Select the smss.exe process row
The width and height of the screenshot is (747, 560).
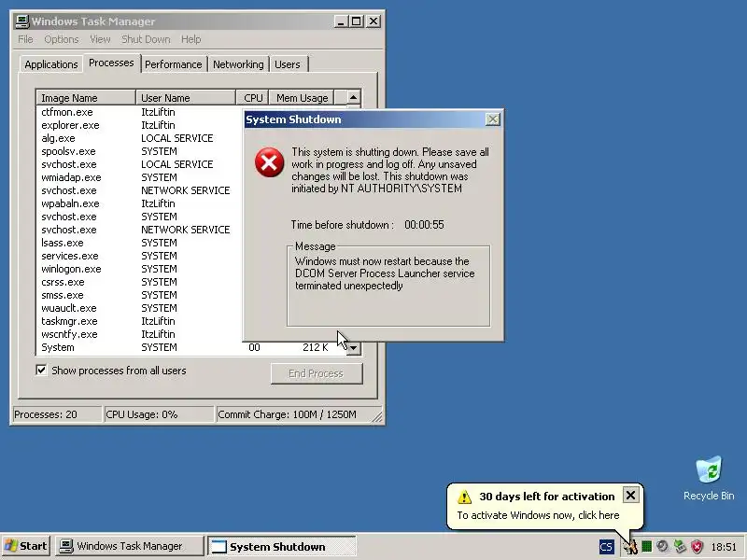click(139, 295)
